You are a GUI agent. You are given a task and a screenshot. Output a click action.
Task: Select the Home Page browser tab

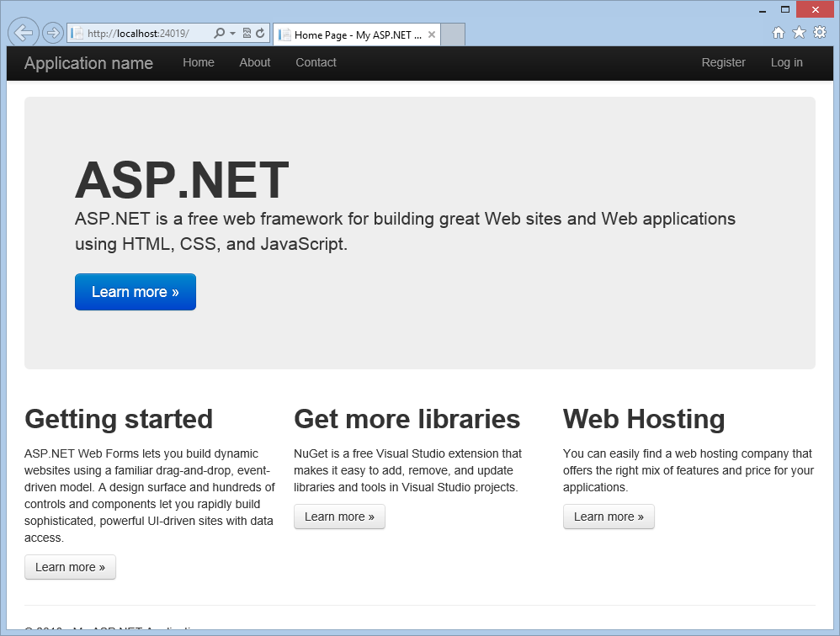[x=354, y=34]
